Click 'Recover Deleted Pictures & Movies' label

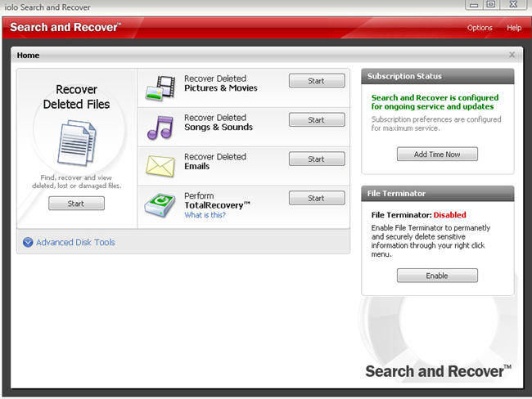(x=221, y=83)
